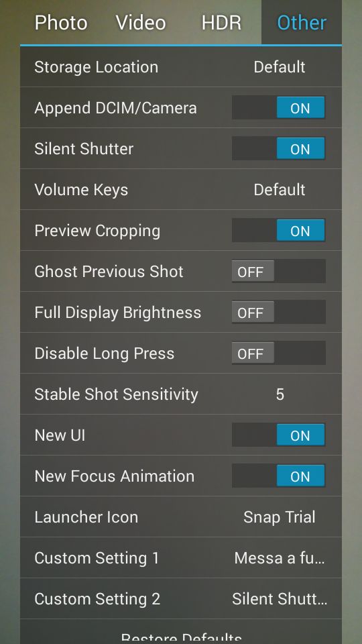Tap the Stable Shot Sensitivity label
This screenshot has height=644, width=362.
pos(116,394)
